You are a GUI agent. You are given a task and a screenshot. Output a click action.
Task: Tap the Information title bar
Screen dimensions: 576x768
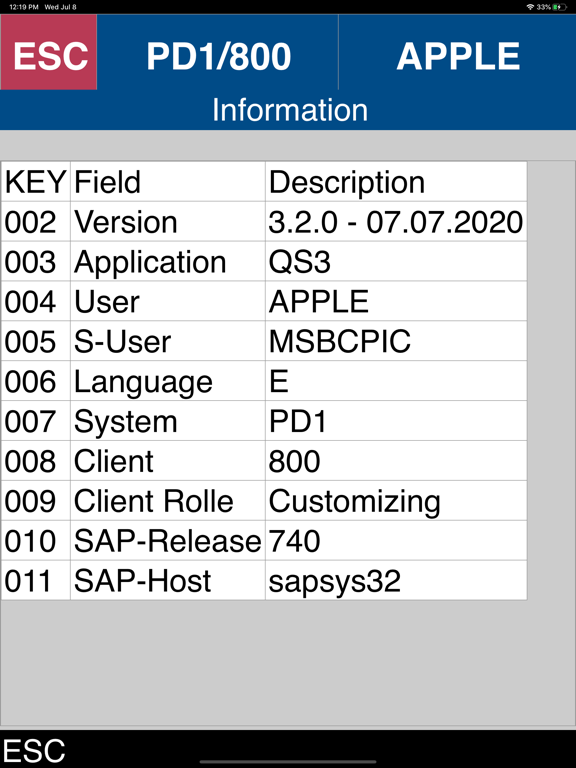289,110
